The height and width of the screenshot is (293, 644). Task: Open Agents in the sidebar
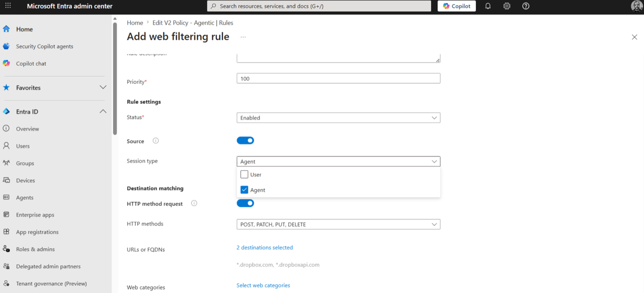[x=25, y=197]
